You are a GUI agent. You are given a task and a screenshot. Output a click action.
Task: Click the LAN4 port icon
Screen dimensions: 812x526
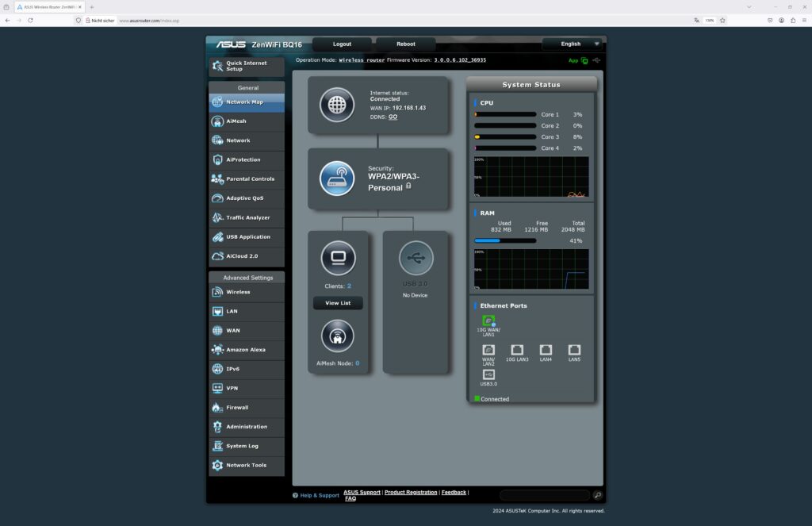(546, 350)
